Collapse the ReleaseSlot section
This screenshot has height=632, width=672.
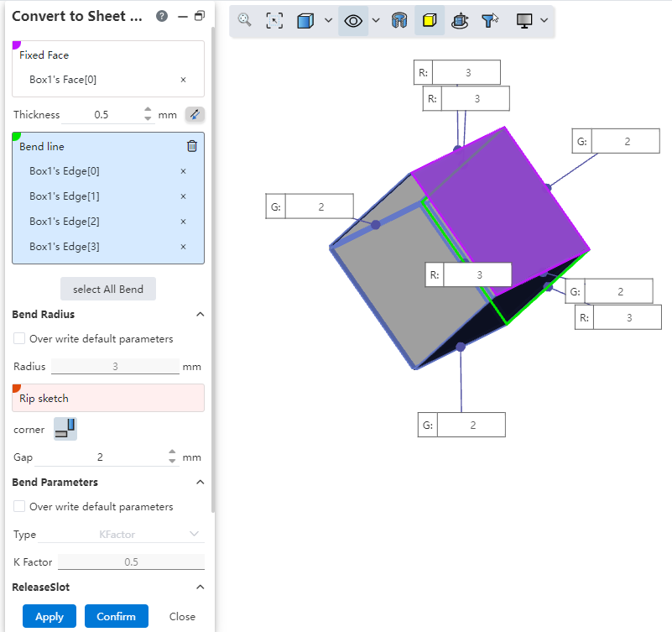click(x=200, y=587)
